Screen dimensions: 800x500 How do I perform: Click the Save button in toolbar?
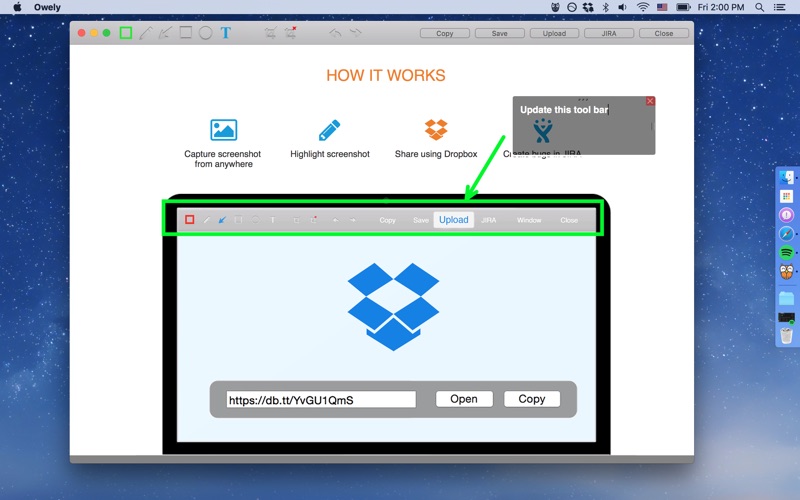[x=499, y=33]
